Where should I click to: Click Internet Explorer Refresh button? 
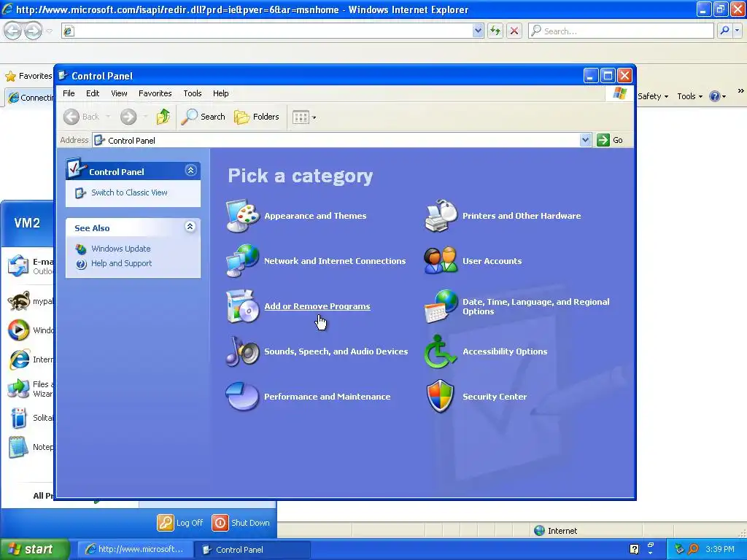[x=495, y=31]
